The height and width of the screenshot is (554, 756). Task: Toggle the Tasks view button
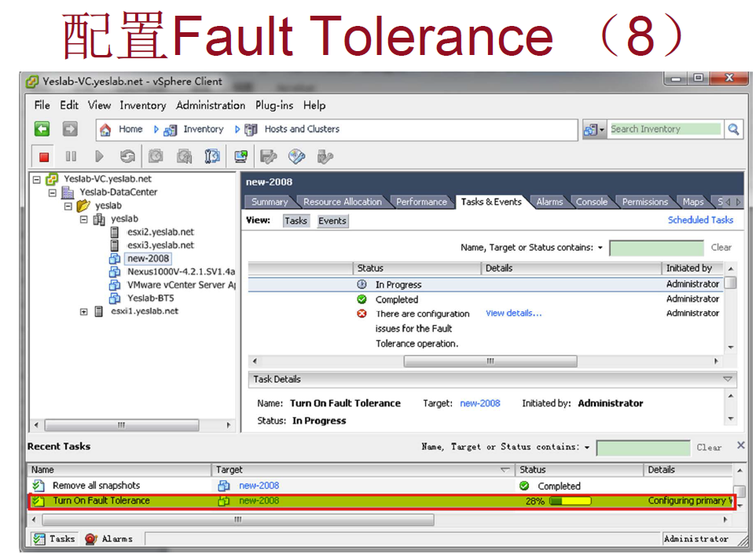[x=295, y=221]
